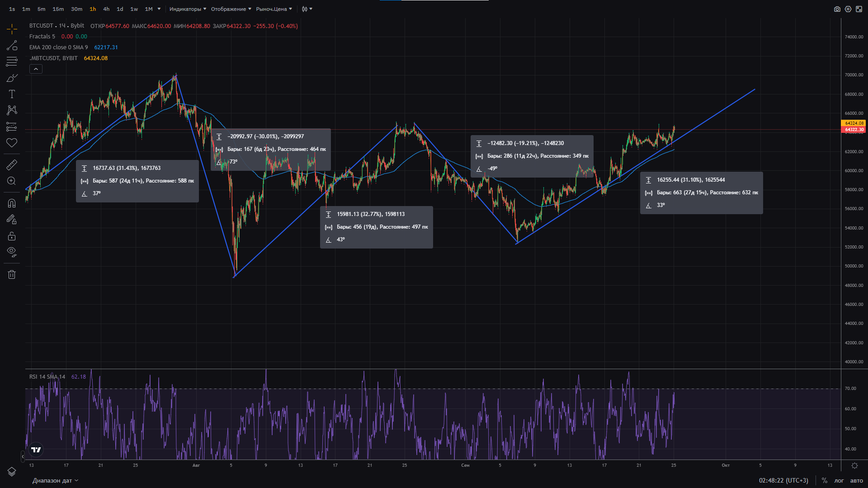Click the авто scale button

coord(856,480)
